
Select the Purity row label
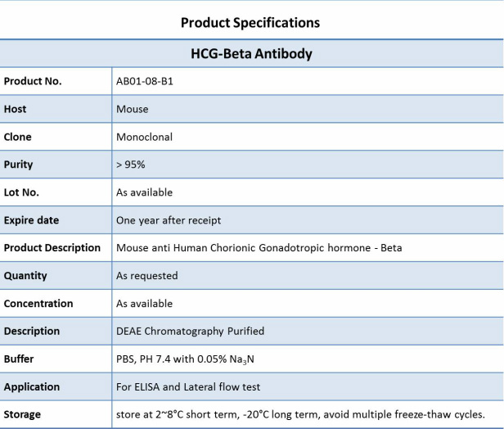(18, 165)
